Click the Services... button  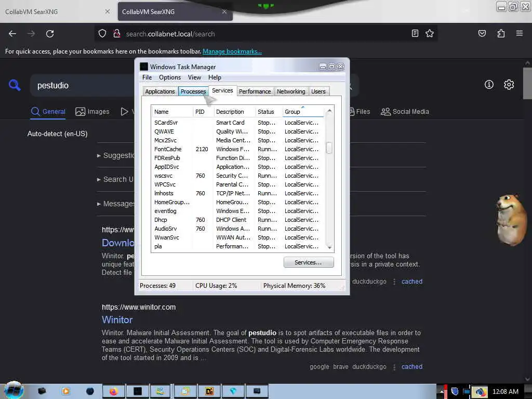click(309, 262)
